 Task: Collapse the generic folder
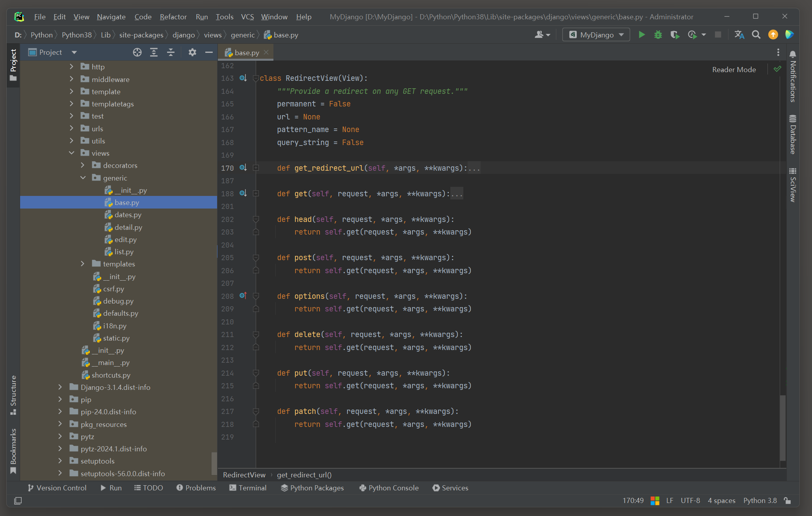click(x=83, y=178)
